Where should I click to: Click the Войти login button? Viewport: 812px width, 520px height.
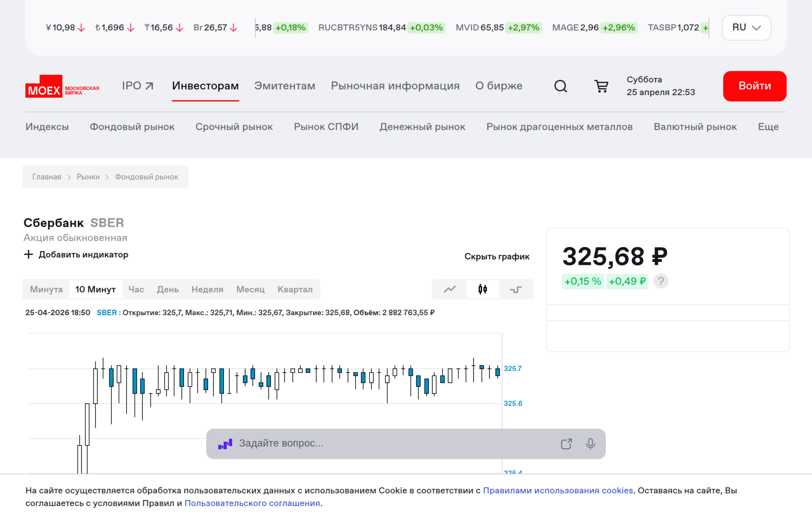point(755,86)
